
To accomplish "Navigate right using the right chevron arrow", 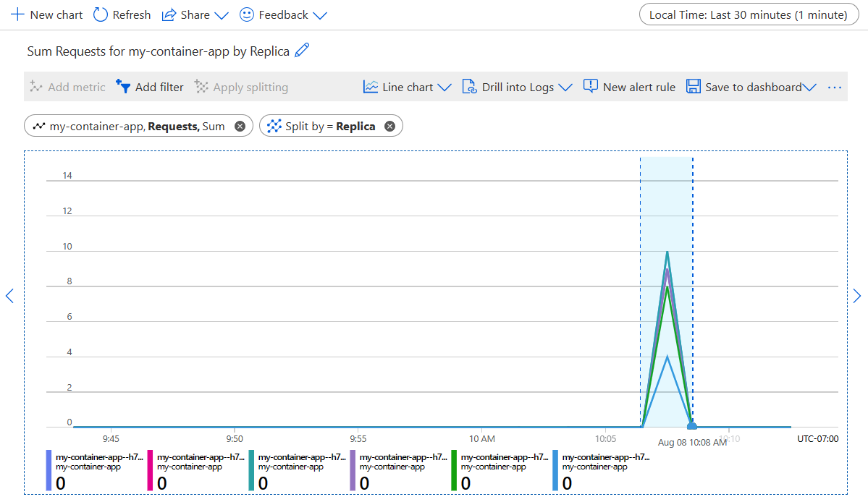I will [x=857, y=296].
